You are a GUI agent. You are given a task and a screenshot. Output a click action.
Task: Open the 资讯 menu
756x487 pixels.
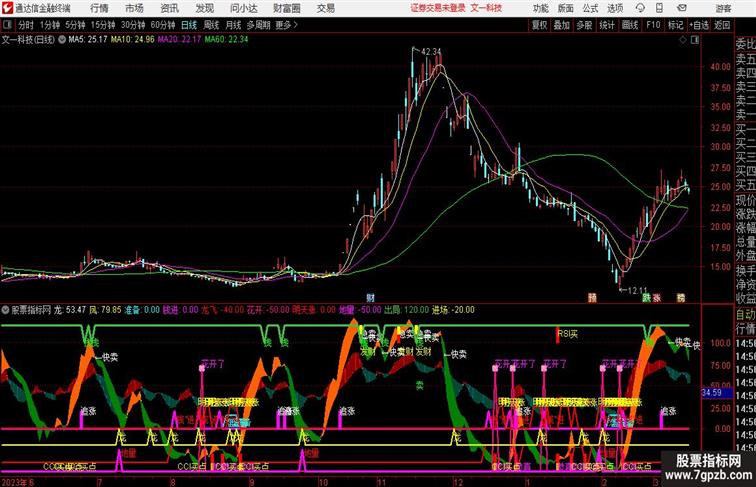coord(169,8)
